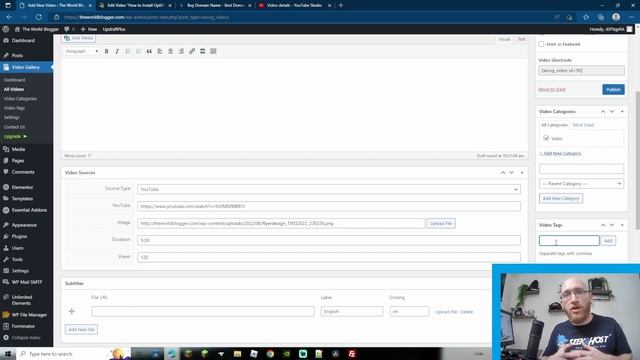Click the Publish button

pos(613,89)
